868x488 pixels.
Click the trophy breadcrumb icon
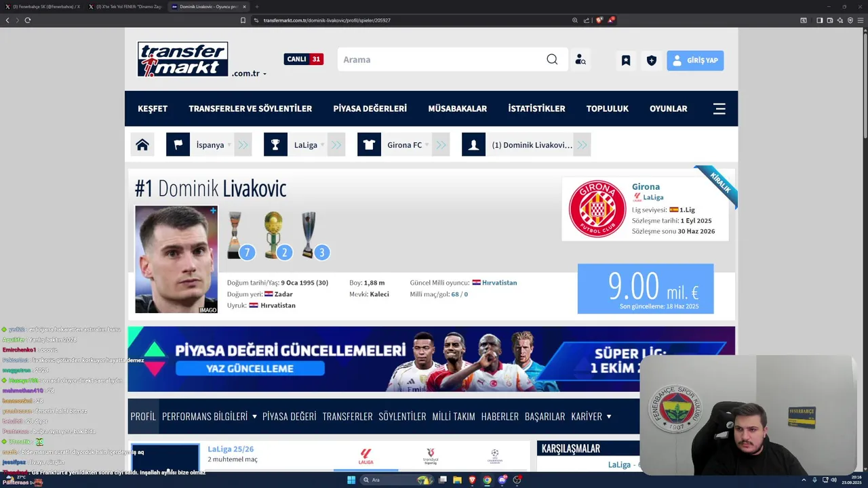(x=275, y=144)
